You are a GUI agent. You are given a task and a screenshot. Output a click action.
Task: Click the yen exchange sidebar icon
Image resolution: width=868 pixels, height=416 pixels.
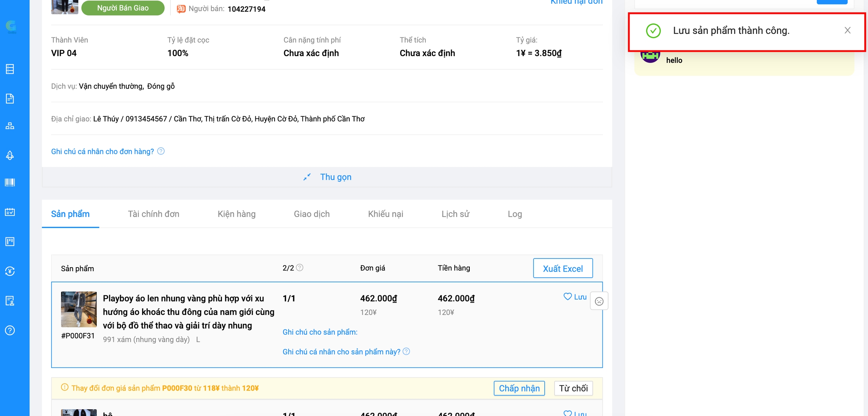click(x=10, y=271)
